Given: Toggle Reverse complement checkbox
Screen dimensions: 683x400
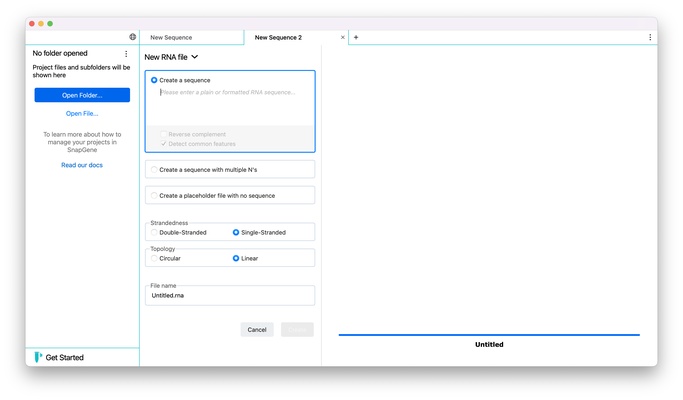Looking at the screenshot, I should (164, 134).
